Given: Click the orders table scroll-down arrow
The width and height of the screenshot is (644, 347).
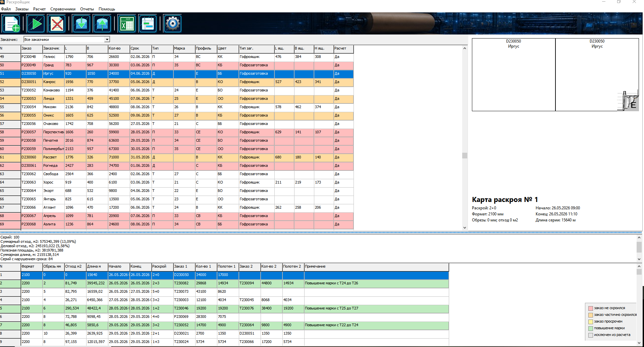Looking at the screenshot, I should coord(465,227).
